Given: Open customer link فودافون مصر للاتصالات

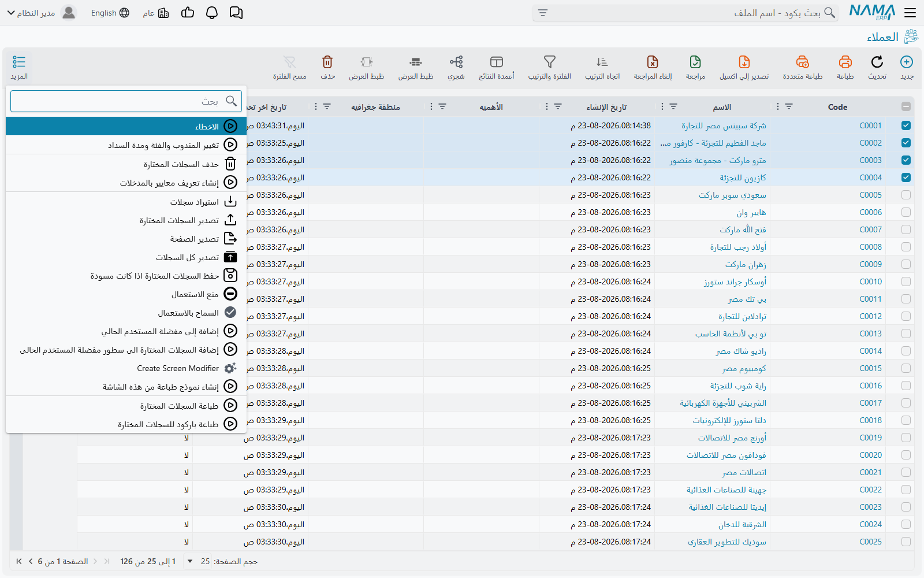Looking at the screenshot, I should click(726, 455).
